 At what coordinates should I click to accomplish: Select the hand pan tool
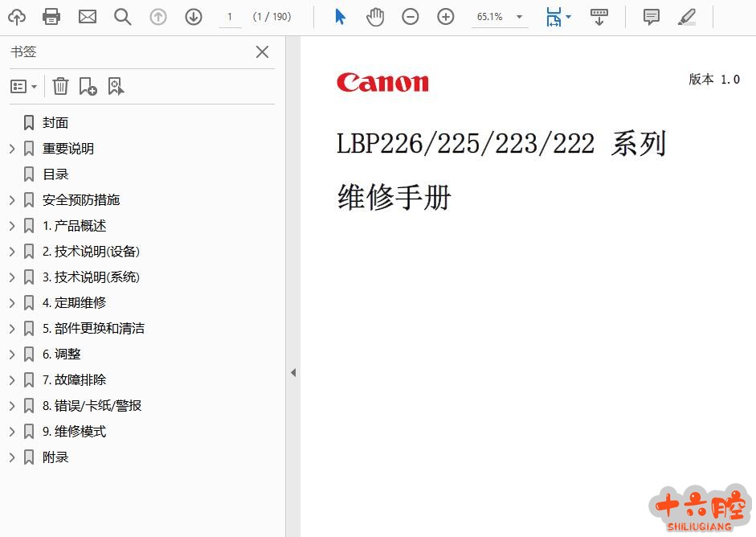pyautogui.click(x=375, y=16)
